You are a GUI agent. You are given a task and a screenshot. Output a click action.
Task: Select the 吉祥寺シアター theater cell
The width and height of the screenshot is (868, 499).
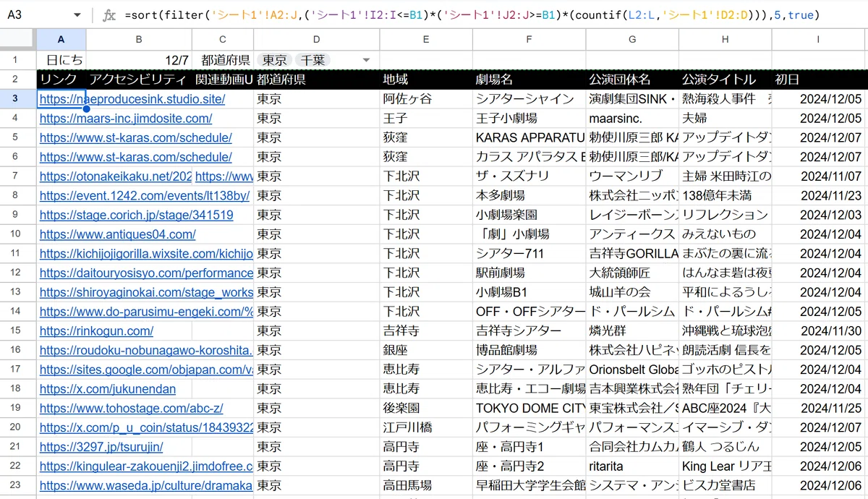click(529, 330)
